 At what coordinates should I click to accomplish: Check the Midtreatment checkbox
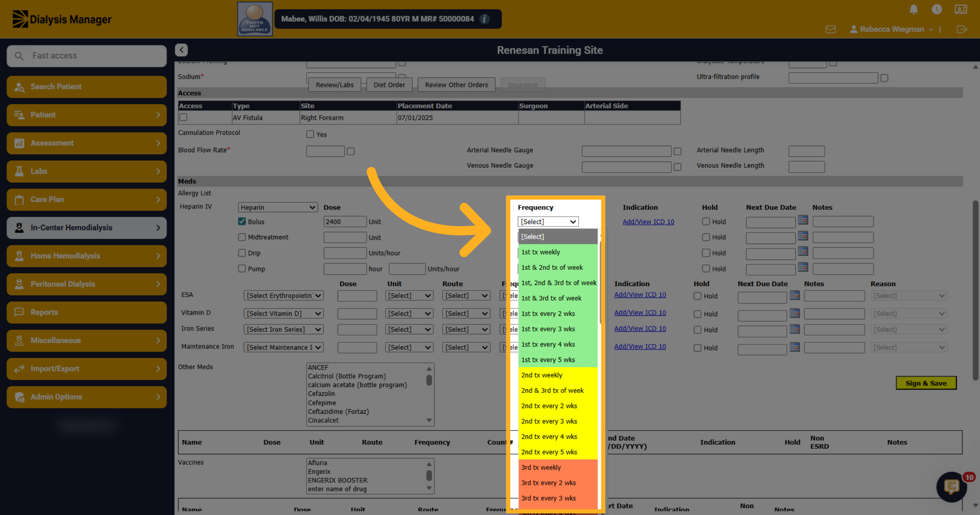coord(242,237)
